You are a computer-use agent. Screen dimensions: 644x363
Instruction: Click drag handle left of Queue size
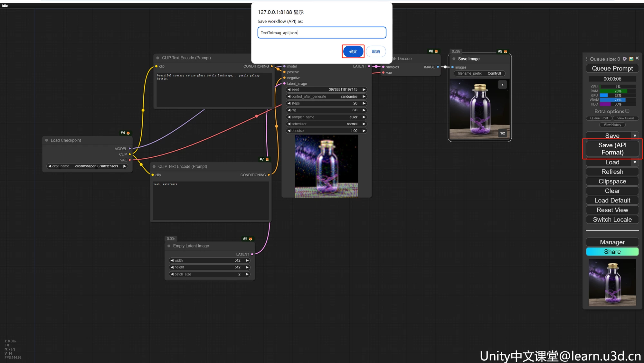pos(587,59)
